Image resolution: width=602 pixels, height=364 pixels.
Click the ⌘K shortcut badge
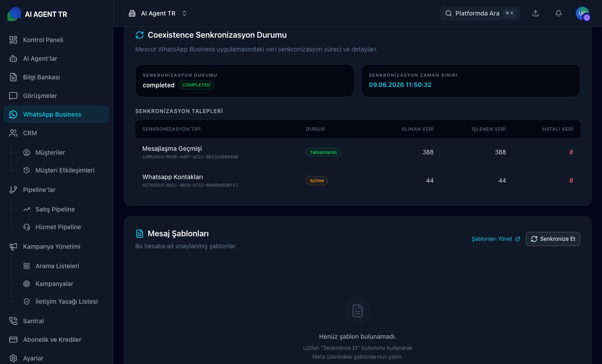click(509, 13)
